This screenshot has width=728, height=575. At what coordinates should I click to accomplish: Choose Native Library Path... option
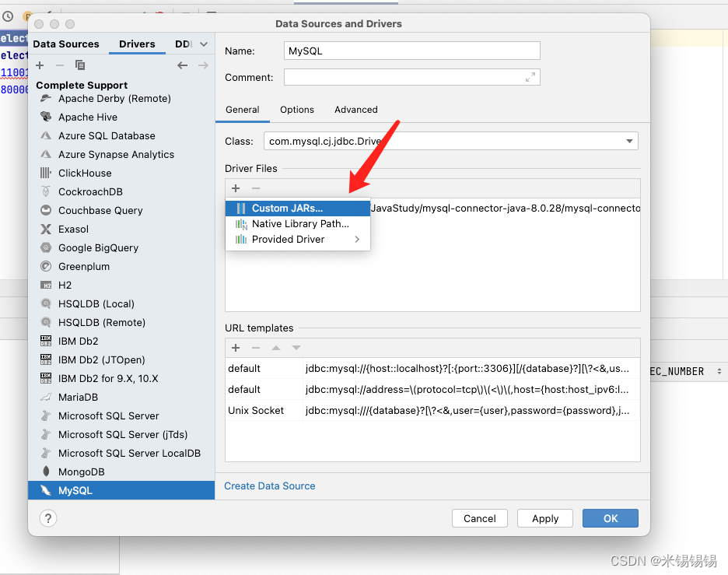click(x=298, y=224)
